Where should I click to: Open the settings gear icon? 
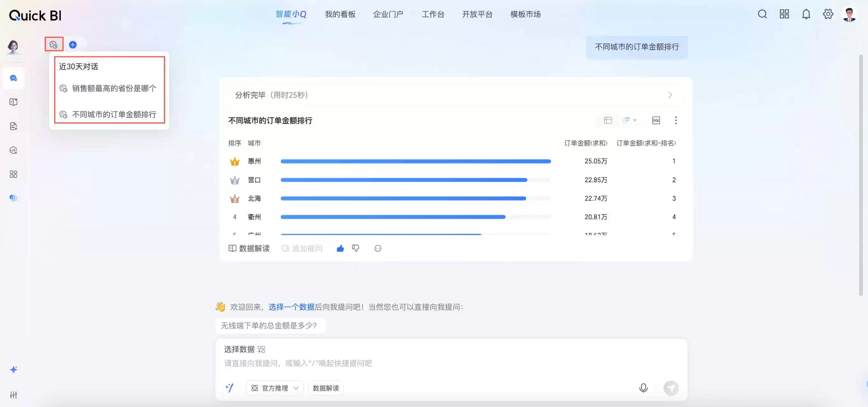828,14
